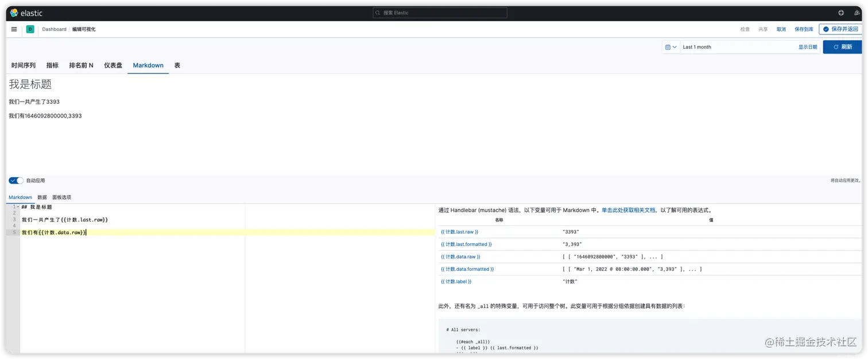This screenshot has height=359, width=868.
Task: Insert variable {{ 计数.last.formatted }}
Action: pyautogui.click(x=466, y=244)
